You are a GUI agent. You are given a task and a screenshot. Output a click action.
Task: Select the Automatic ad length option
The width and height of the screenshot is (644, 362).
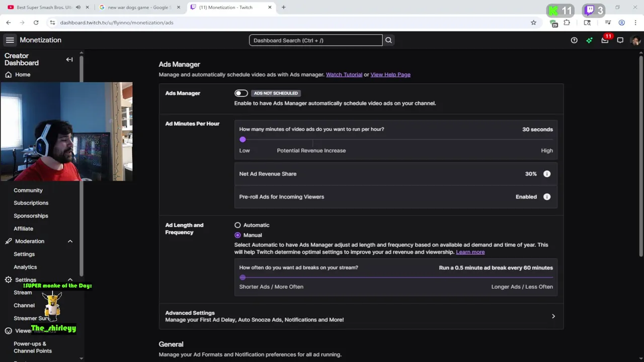tap(237, 225)
